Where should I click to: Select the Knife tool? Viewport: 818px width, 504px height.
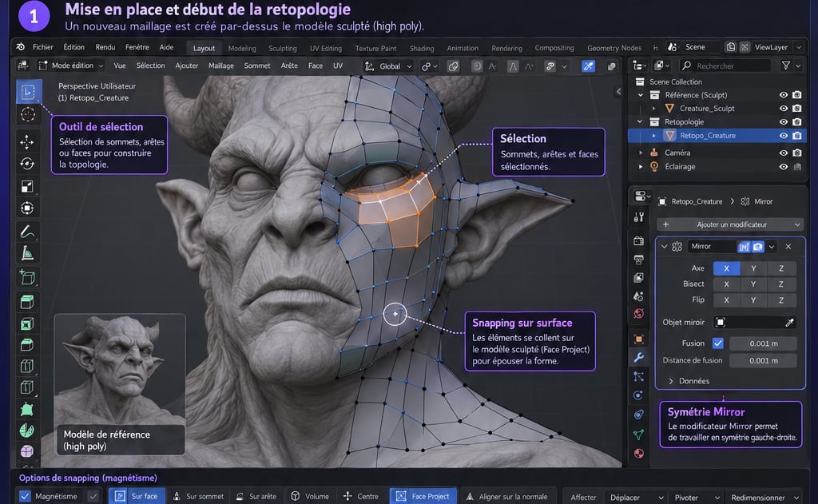point(27,387)
